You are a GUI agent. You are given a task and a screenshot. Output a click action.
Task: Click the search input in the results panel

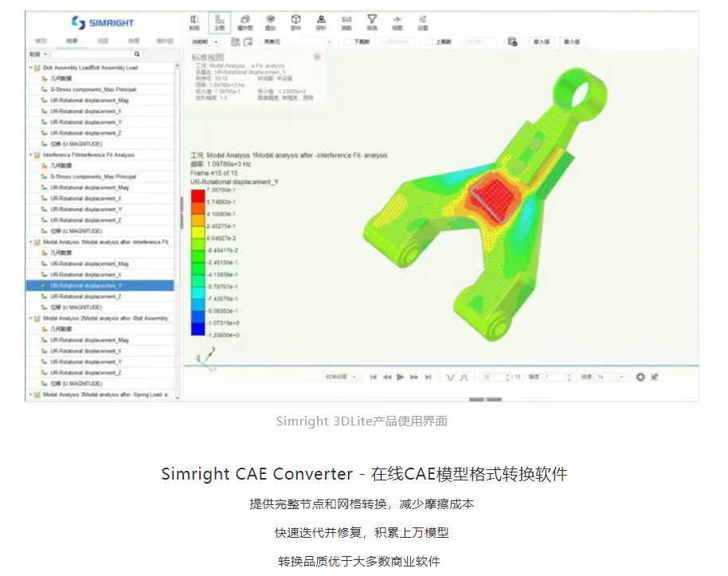(x=91, y=54)
